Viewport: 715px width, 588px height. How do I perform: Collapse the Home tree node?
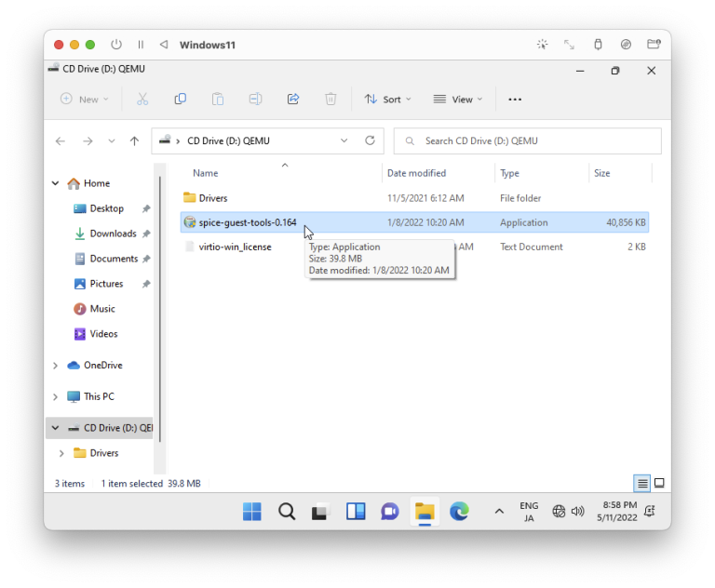[x=55, y=183]
